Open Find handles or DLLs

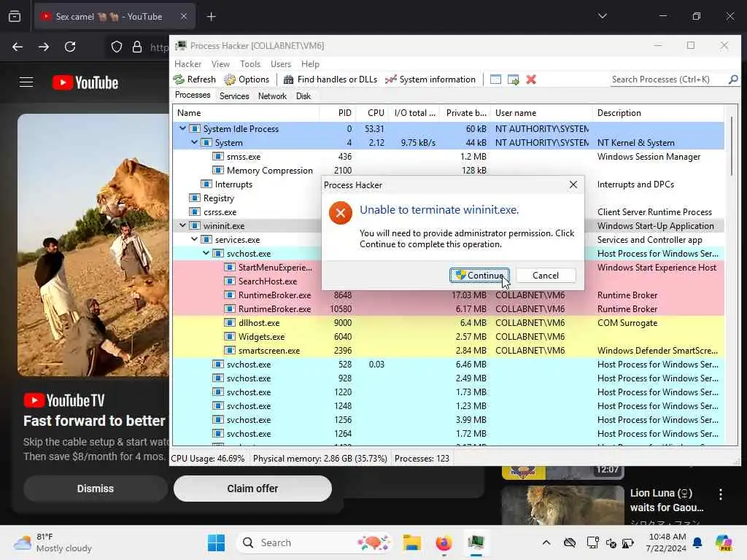click(x=330, y=79)
